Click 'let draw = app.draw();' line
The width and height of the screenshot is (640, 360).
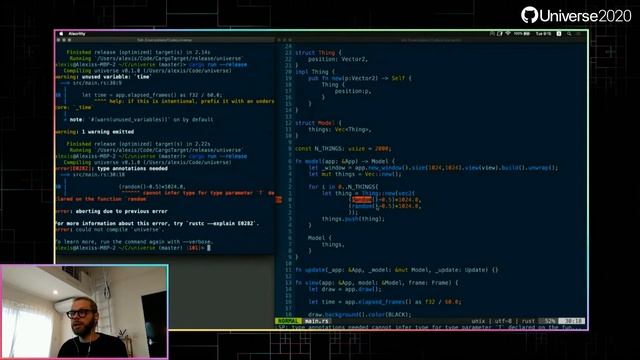coord(345,289)
